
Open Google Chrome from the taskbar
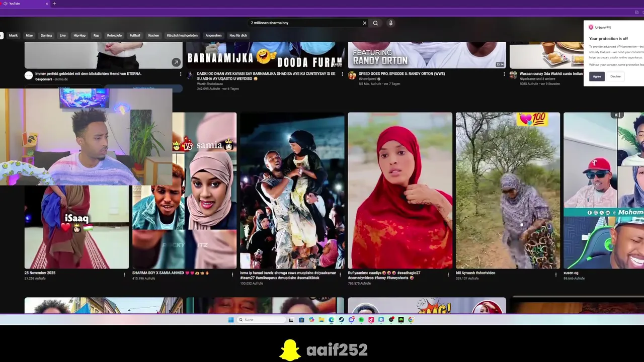411,320
